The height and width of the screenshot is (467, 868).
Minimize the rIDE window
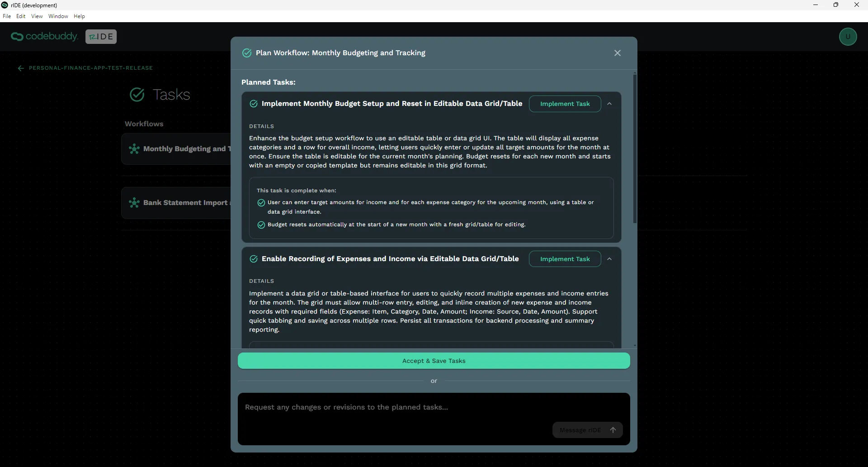816,5
